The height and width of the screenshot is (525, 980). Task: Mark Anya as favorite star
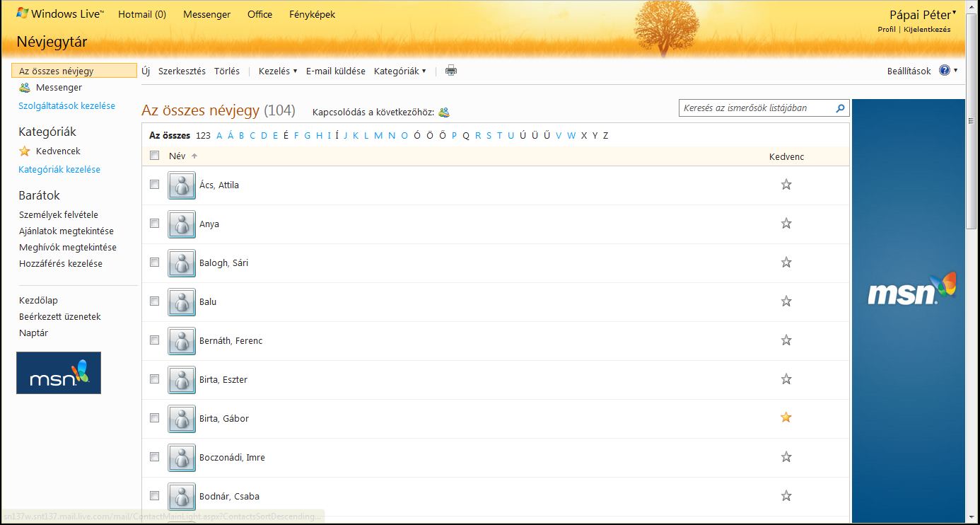click(786, 224)
